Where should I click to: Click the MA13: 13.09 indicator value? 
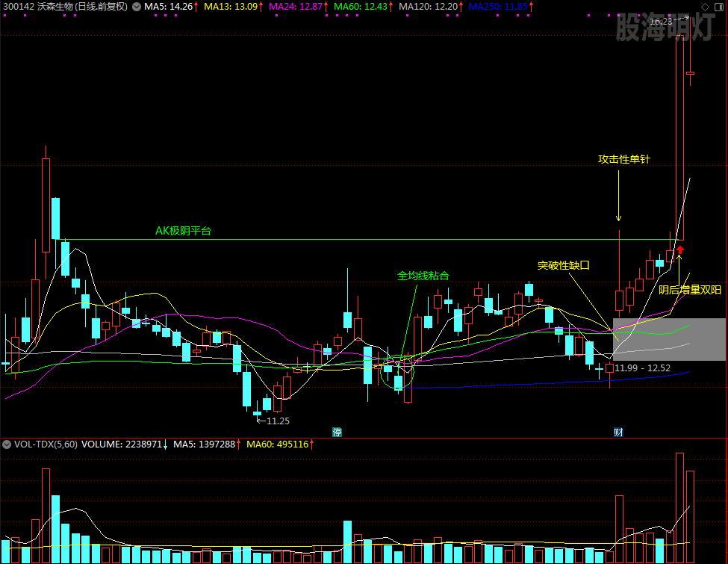[231, 7]
